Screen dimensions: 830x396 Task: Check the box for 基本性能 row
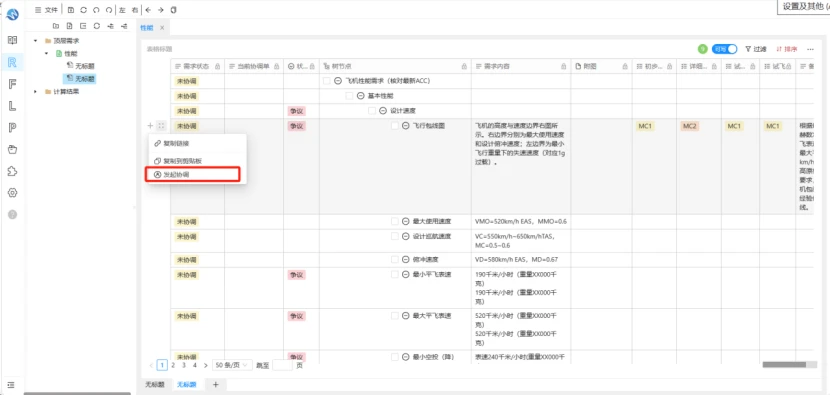click(349, 96)
